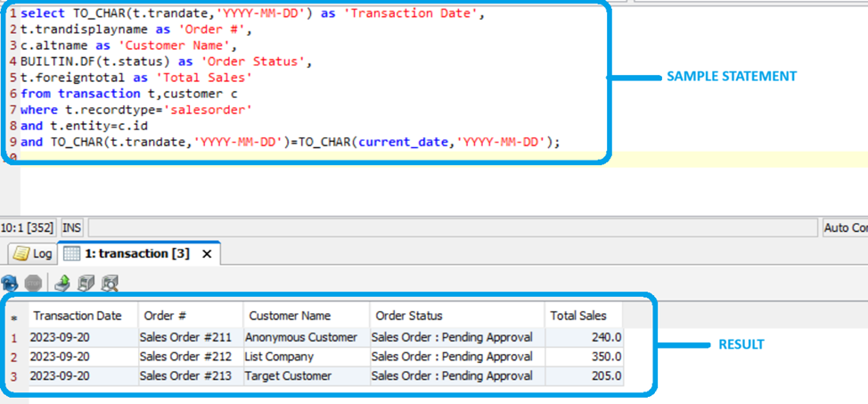Click the INS insert mode indicator

coord(72,227)
